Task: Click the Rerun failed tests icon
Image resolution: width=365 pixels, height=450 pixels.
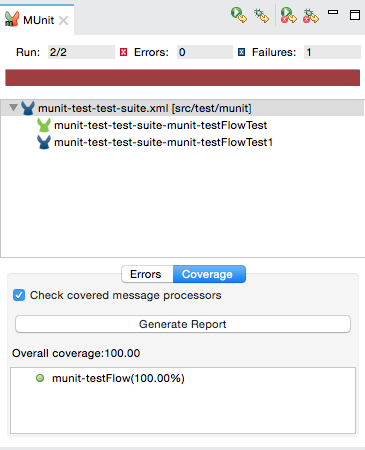Action: (x=288, y=15)
